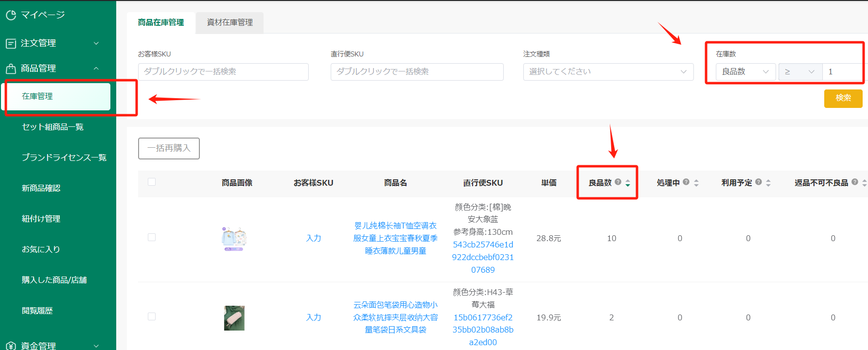Viewport: 868px width, 350px height.
Task: Click the 商品管理 bag icon
Action: (x=11, y=69)
